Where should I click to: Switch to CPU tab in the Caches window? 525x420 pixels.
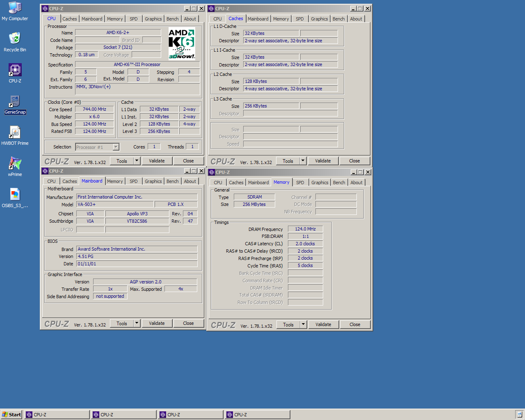(217, 19)
